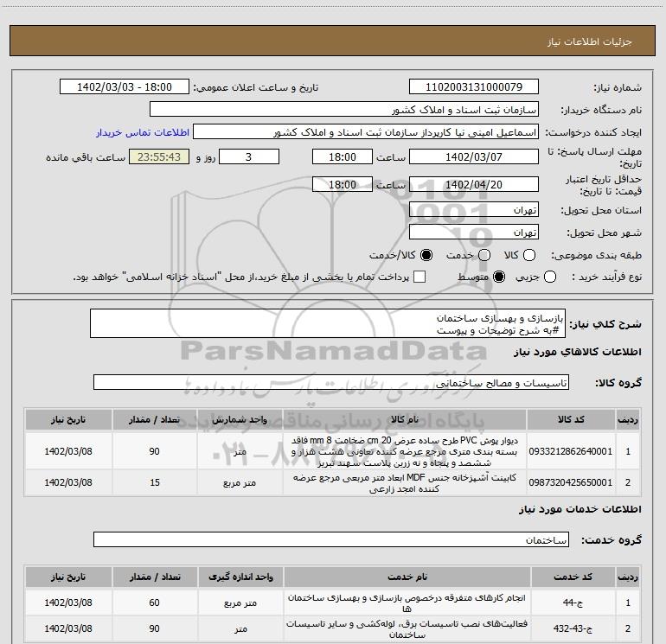Screen dimensions: 666x644
Task: Click the PVC wall covering item description
Action: pyautogui.click(x=405, y=452)
